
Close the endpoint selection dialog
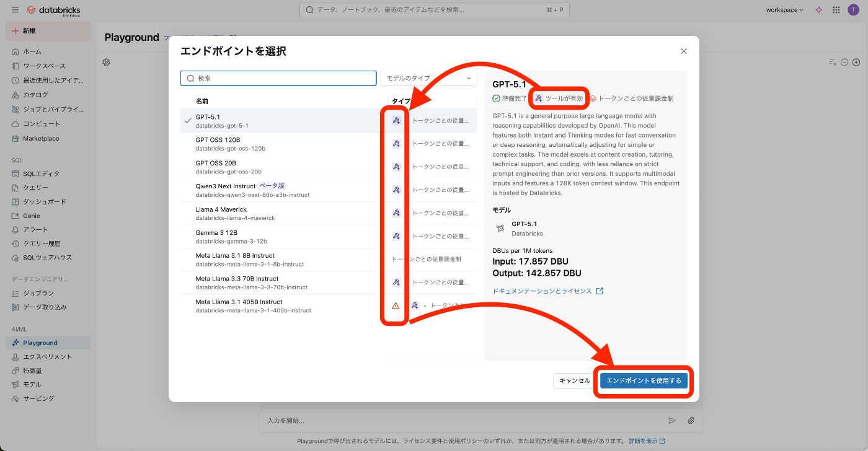(x=684, y=51)
